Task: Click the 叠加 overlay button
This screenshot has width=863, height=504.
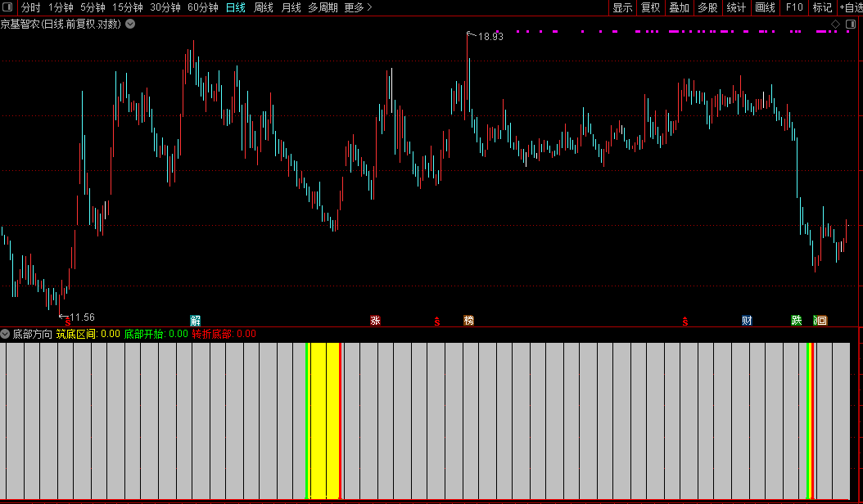Action: point(679,7)
